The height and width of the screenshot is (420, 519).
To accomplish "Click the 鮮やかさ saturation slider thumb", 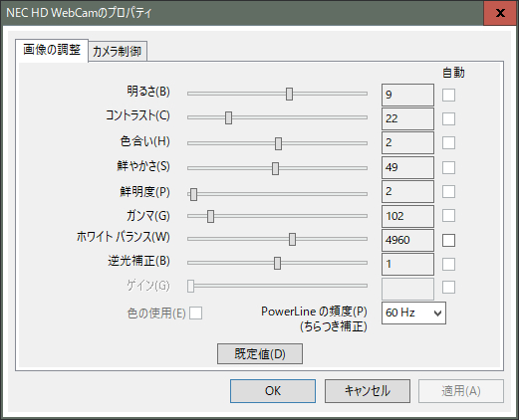I will click(x=275, y=168).
